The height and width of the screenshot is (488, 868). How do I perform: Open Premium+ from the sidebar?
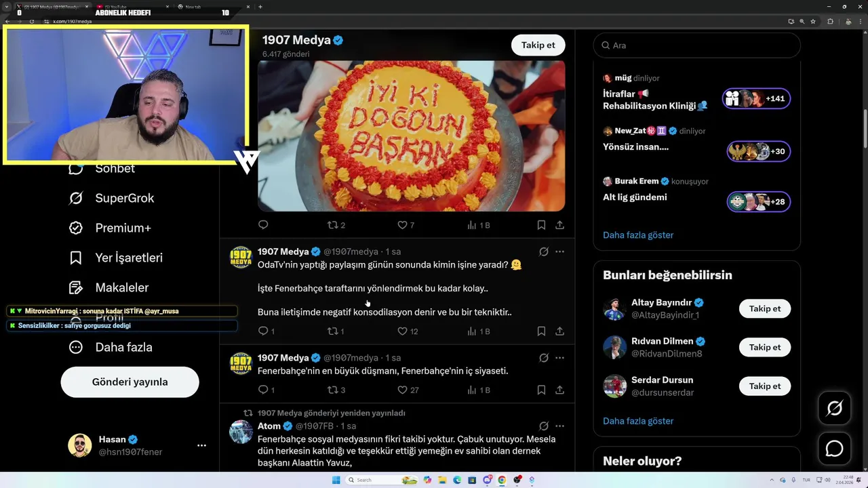[110, 228]
